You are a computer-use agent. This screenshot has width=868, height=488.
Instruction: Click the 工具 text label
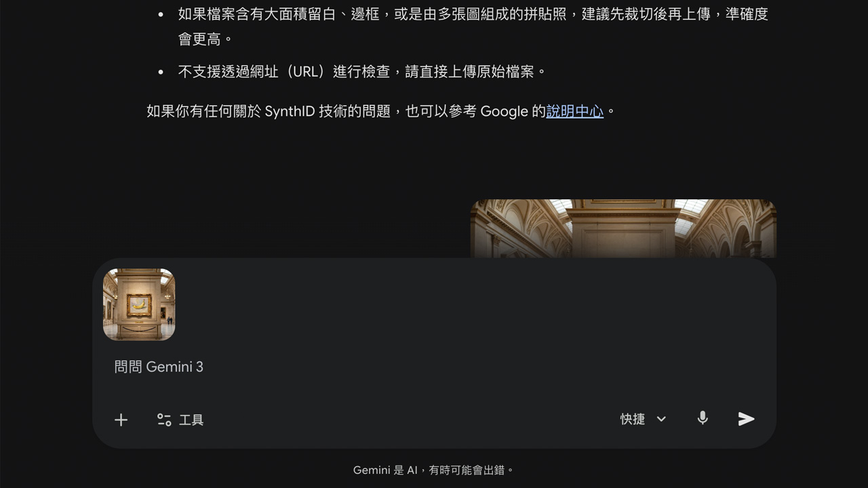(x=191, y=420)
